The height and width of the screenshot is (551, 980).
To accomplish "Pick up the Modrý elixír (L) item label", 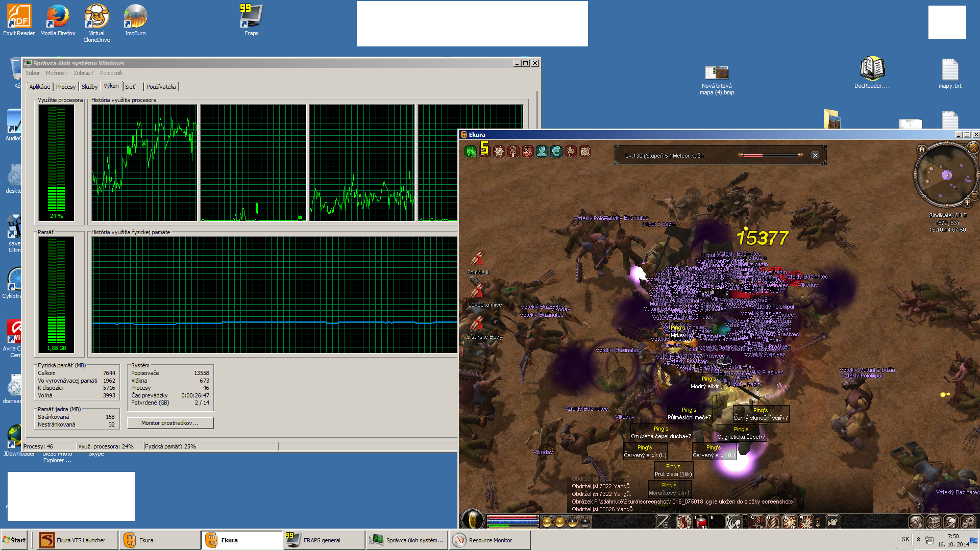I will [x=709, y=386].
